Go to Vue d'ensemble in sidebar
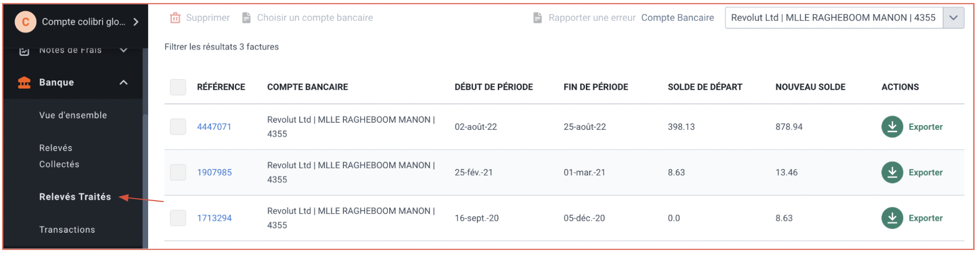Image resolution: width=980 pixels, height=253 pixels. point(73,115)
